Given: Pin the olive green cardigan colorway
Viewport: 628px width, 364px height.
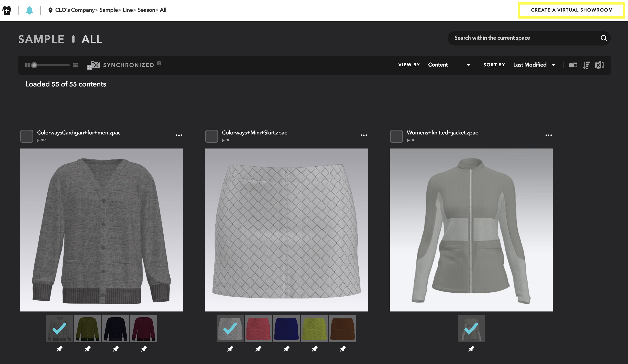Looking at the screenshot, I should click(87, 349).
